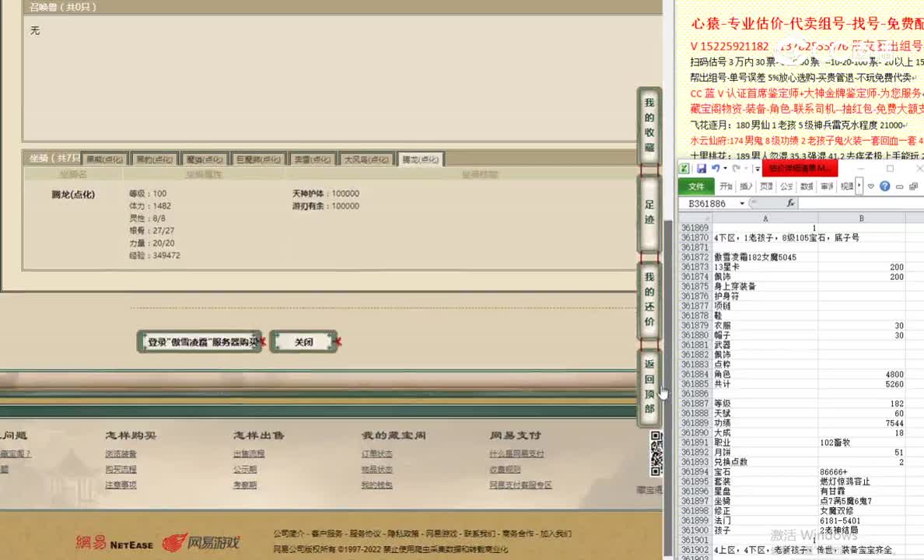Click the 返回顶部 side button
The image size is (924, 560).
[x=649, y=387]
